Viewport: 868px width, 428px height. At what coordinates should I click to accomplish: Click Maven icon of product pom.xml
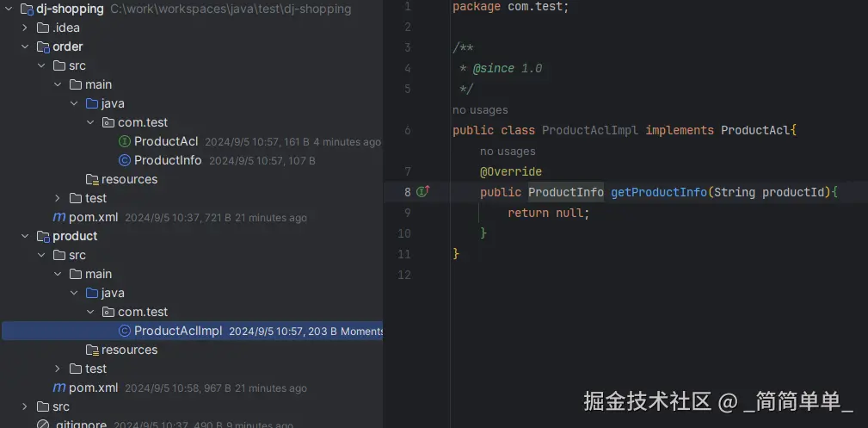click(58, 388)
